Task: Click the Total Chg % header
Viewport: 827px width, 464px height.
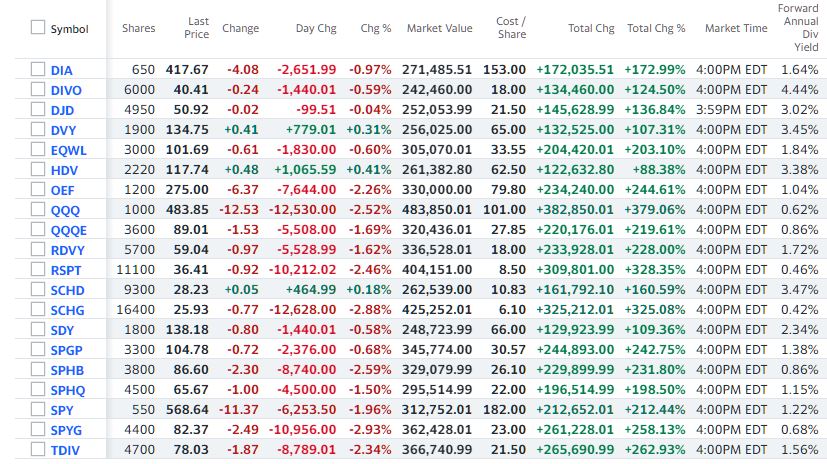Action: point(656,28)
